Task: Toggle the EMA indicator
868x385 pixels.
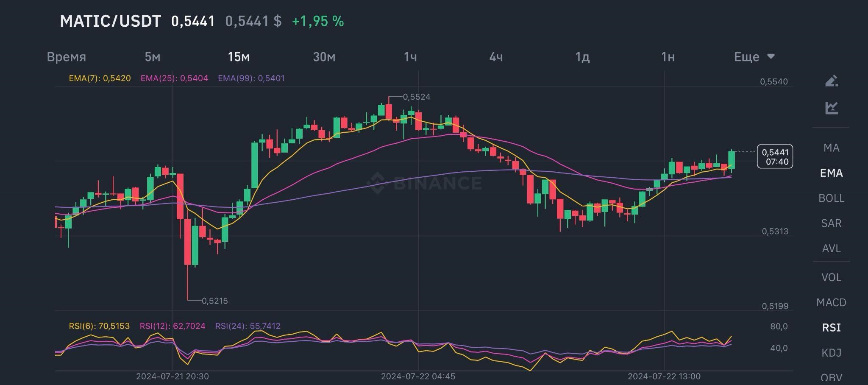Action: (x=831, y=173)
